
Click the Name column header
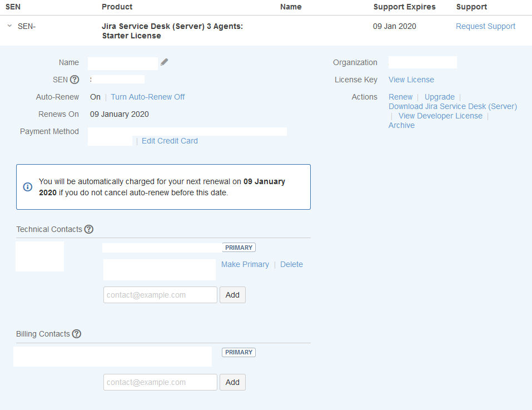(291, 7)
